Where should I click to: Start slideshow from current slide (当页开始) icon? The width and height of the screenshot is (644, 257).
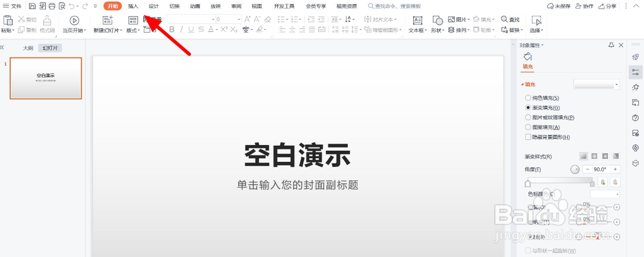tap(74, 20)
